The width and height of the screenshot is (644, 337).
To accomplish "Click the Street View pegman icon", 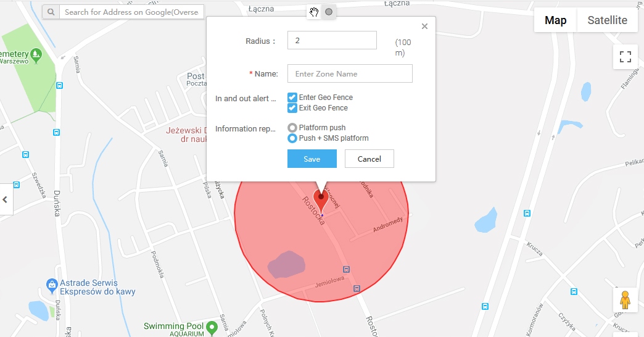I will pyautogui.click(x=625, y=300).
